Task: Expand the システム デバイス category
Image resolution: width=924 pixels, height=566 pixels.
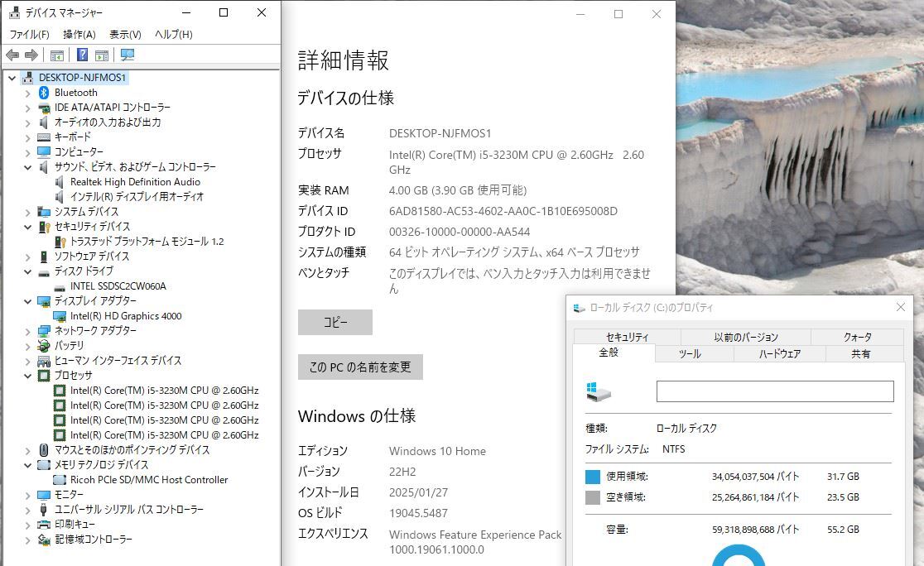Action: click(x=27, y=212)
